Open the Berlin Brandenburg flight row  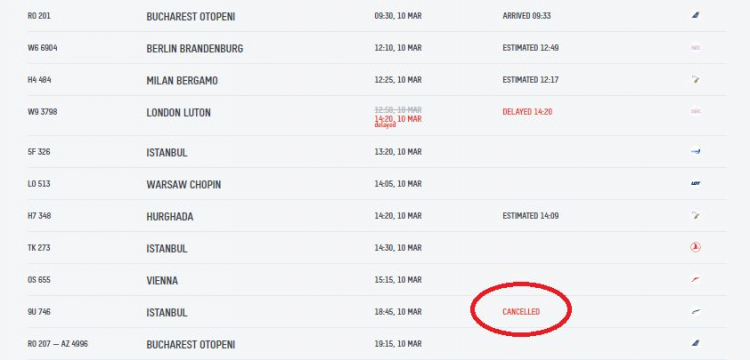(377, 48)
